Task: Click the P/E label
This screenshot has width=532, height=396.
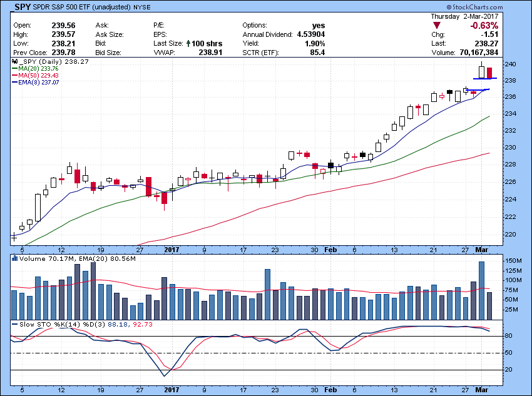Action: click(159, 26)
